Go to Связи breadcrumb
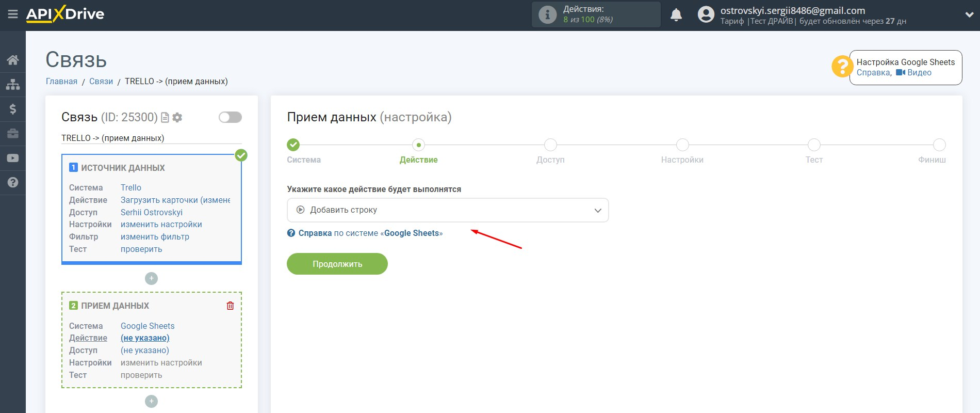This screenshot has width=980, height=413. tap(101, 81)
